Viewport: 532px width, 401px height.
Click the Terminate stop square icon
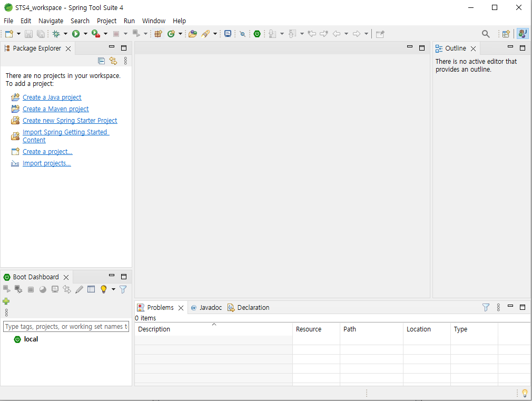pyautogui.click(x=116, y=34)
